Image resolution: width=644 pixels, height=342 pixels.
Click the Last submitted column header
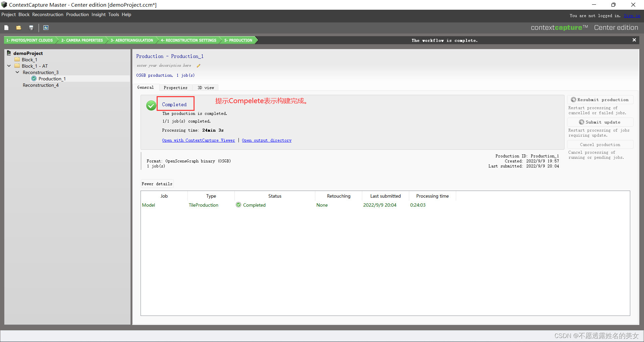[x=385, y=196]
